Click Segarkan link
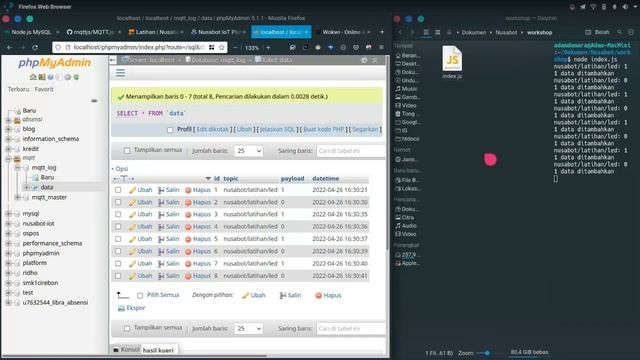Viewport: 640px width, 360px height. [x=365, y=129]
